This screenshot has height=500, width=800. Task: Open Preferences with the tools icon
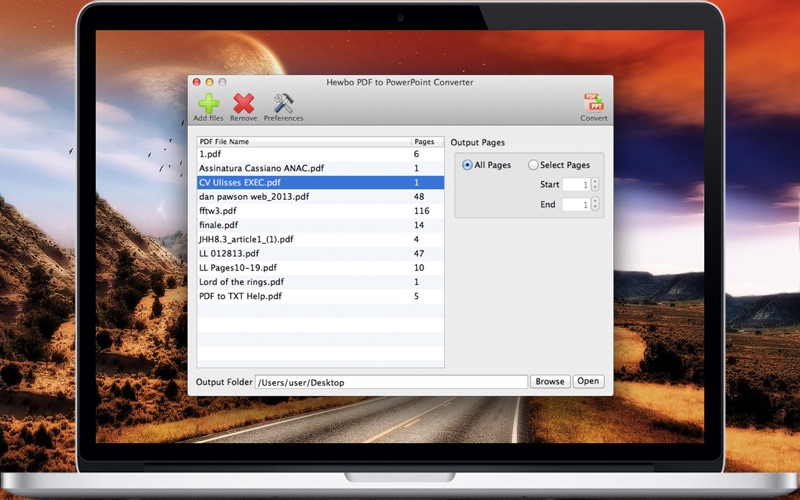[283, 104]
